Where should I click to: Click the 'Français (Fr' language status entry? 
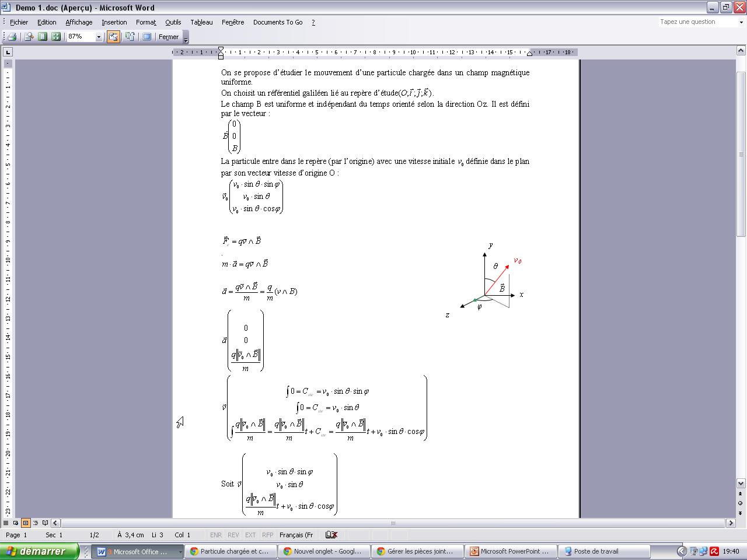click(296, 535)
